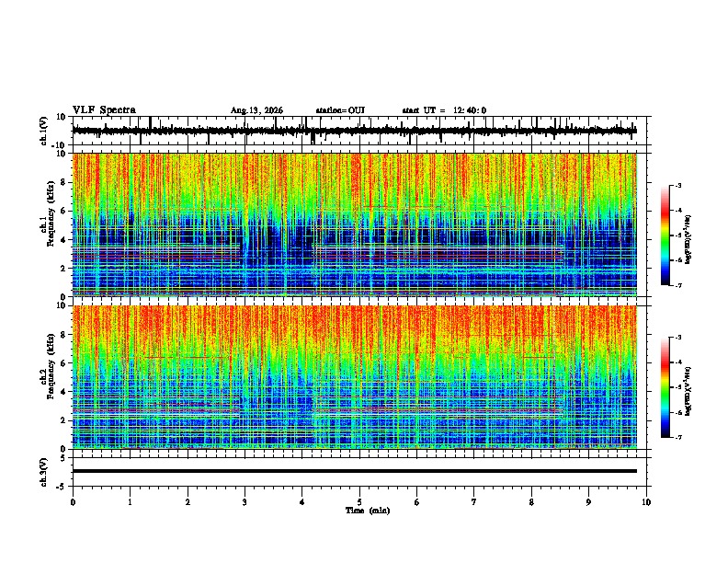Click the 'ch.1 Frequency (kHz)' axis label
728x563 pixels.
(x=48, y=213)
